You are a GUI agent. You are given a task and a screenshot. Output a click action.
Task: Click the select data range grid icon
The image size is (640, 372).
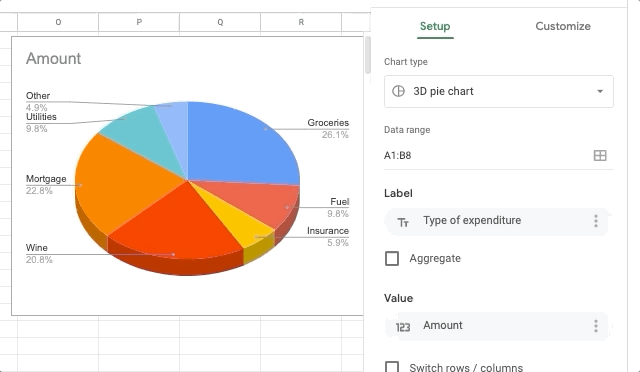click(x=600, y=156)
